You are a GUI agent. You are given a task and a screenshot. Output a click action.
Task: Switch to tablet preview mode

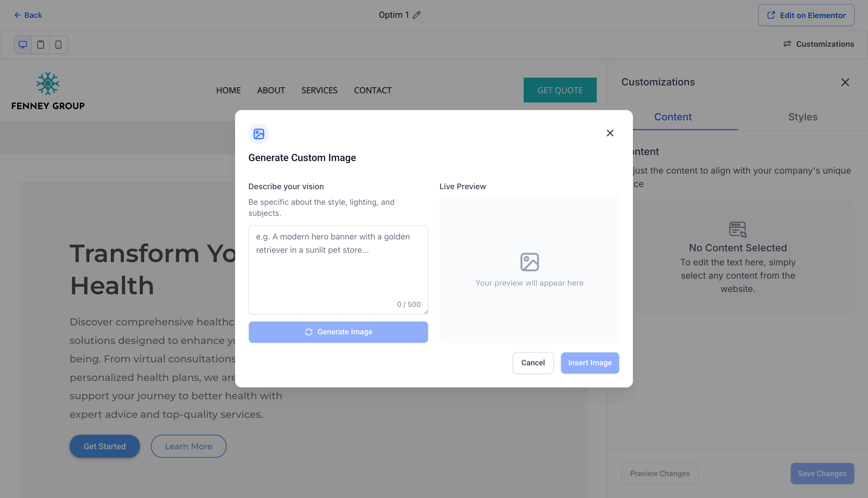click(41, 44)
